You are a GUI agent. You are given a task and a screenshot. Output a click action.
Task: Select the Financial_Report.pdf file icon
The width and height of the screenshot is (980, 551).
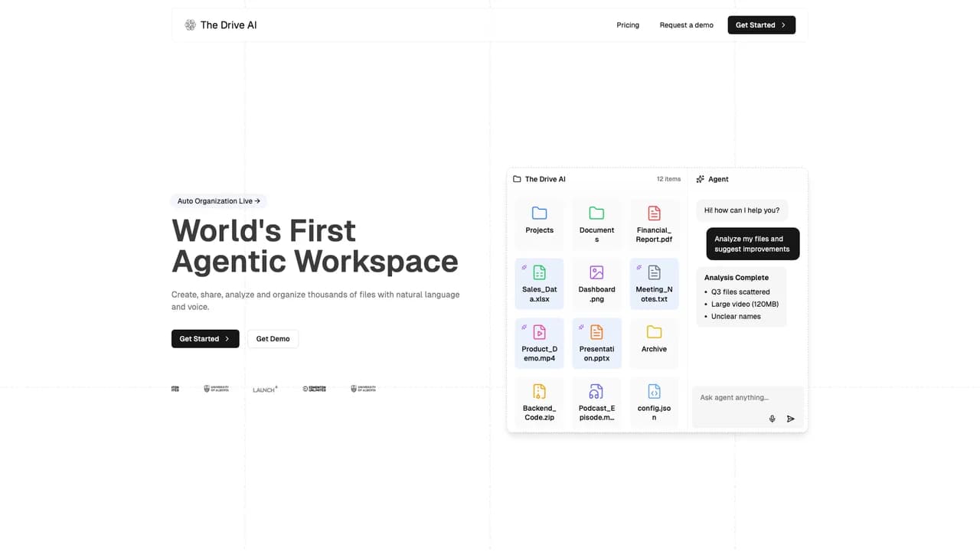tap(654, 213)
